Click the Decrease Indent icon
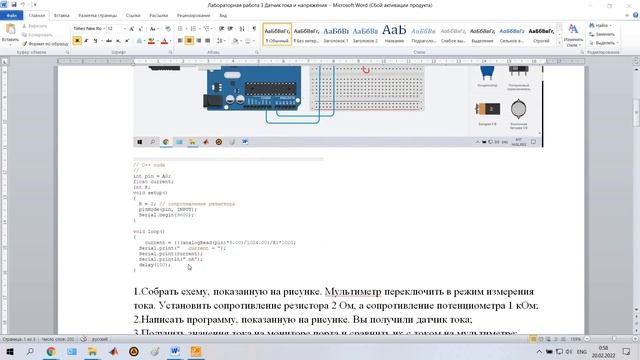The image size is (640, 360). [x=221, y=29]
